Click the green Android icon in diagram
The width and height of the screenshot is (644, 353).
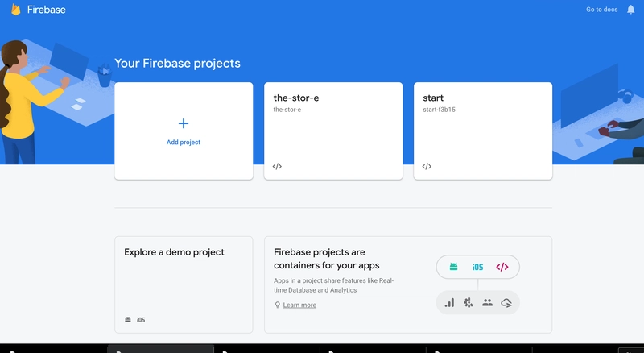tap(453, 267)
